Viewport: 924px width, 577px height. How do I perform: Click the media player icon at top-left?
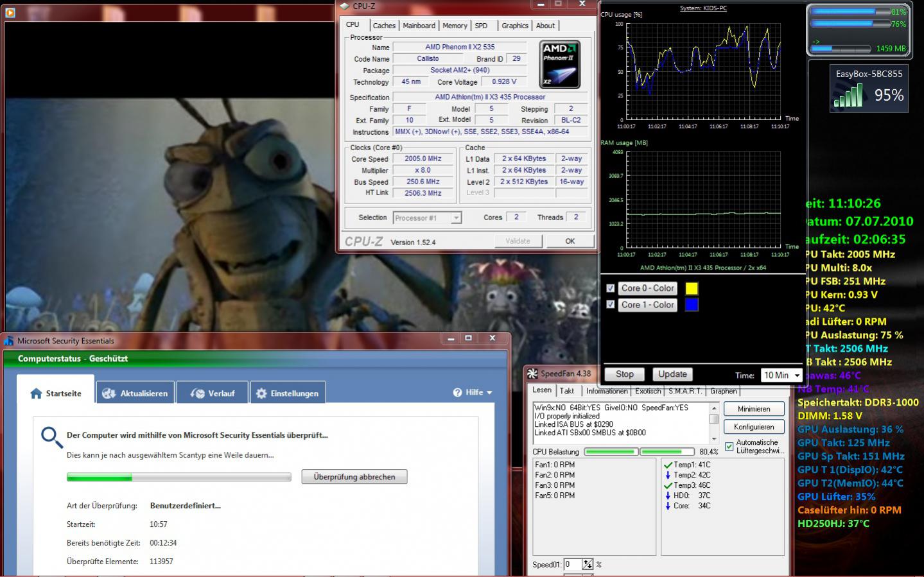coord(10,12)
